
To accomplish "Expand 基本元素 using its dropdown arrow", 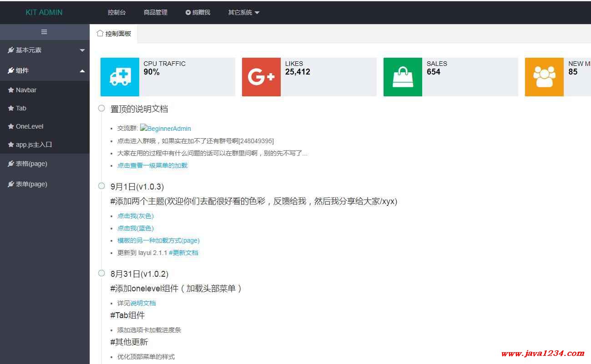I will [82, 50].
